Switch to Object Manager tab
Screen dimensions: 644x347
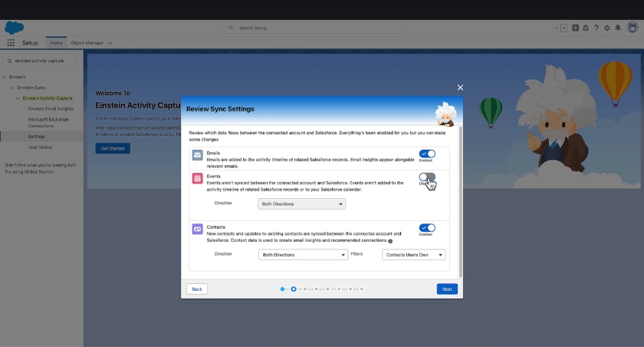pos(87,43)
